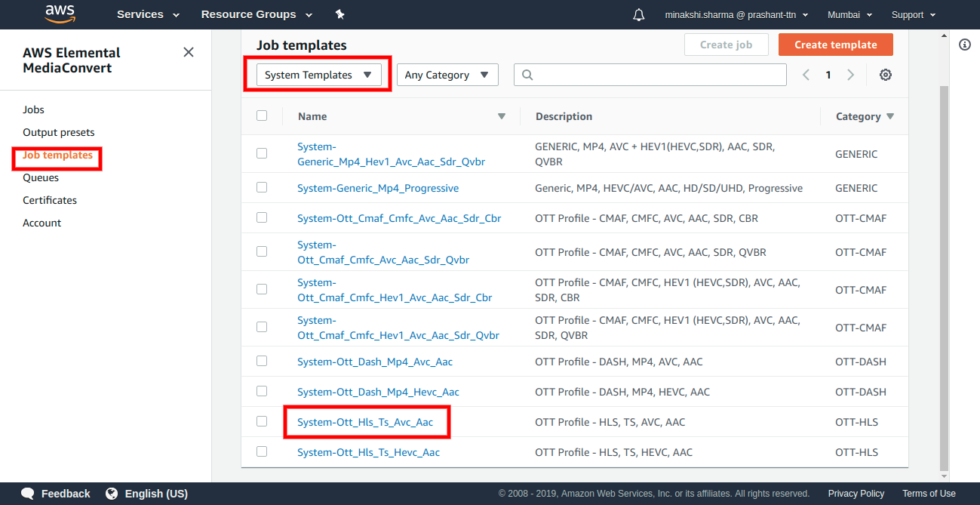
Task: Open table preferences gear icon
Action: point(886,75)
